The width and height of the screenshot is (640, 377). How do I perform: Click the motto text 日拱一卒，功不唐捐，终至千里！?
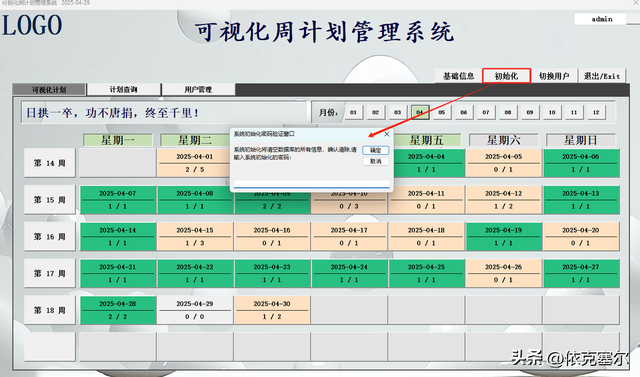click(x=113, y=113)
